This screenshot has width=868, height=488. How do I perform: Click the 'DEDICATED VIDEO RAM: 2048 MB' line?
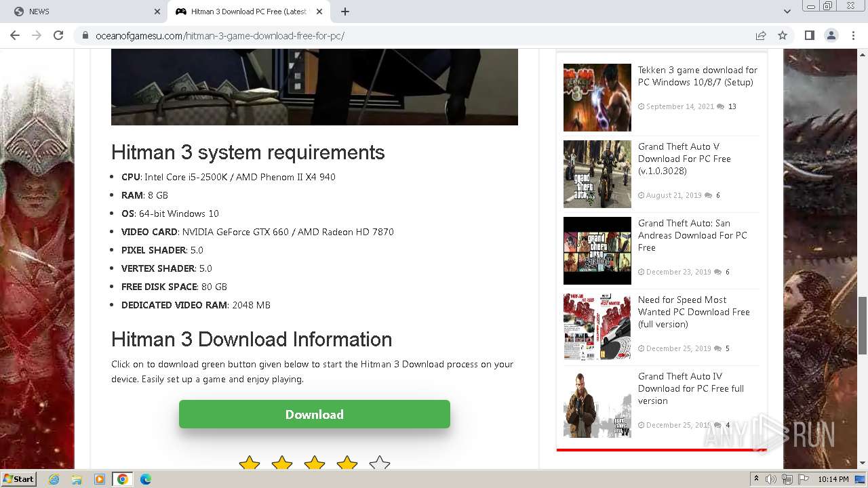tap(196, 305)
